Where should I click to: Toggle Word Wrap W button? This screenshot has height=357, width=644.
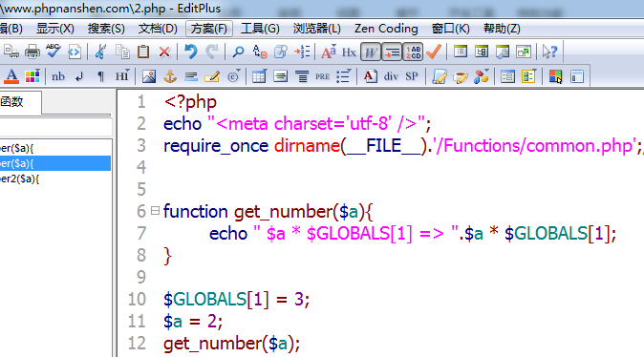coord(371,52)
